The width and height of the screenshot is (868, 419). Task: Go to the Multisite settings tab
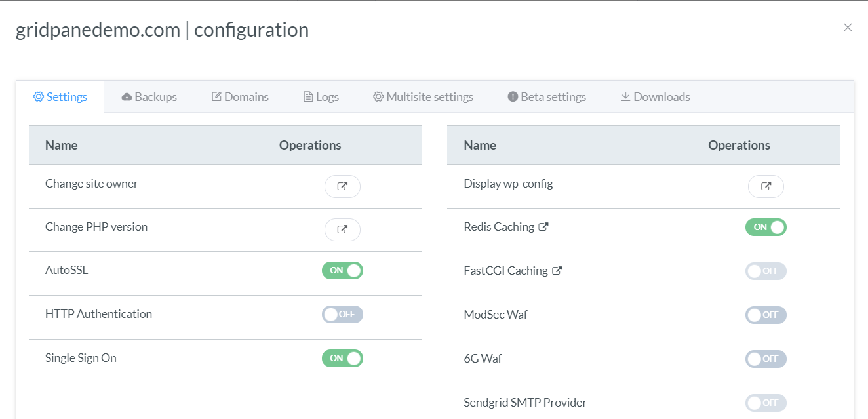point(424,97)
